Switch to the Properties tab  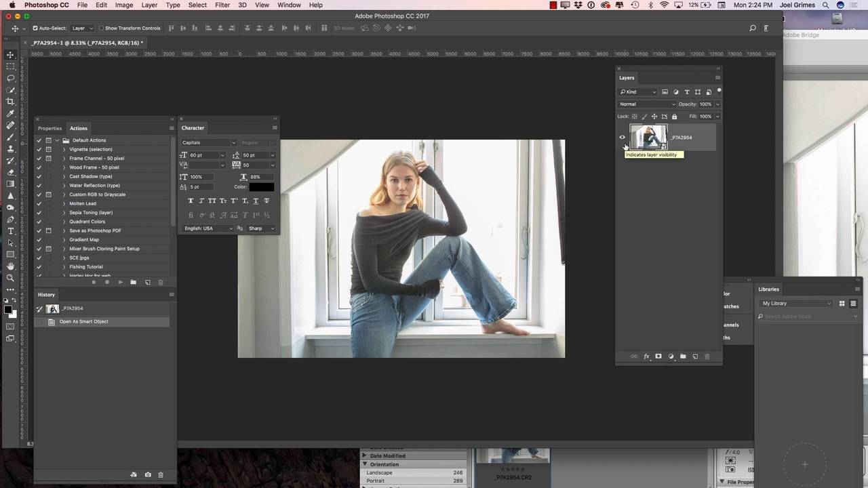click(x=50, y=128)
